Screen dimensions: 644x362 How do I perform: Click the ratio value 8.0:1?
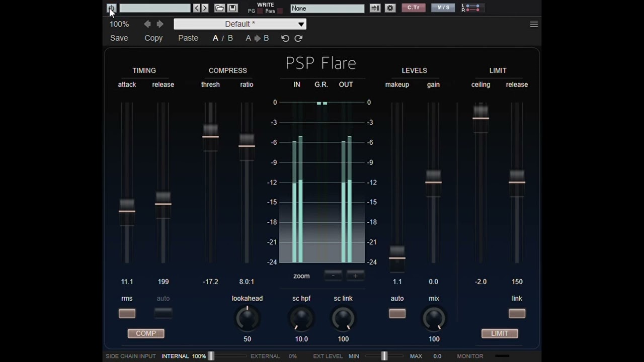[x=247, y=282]
